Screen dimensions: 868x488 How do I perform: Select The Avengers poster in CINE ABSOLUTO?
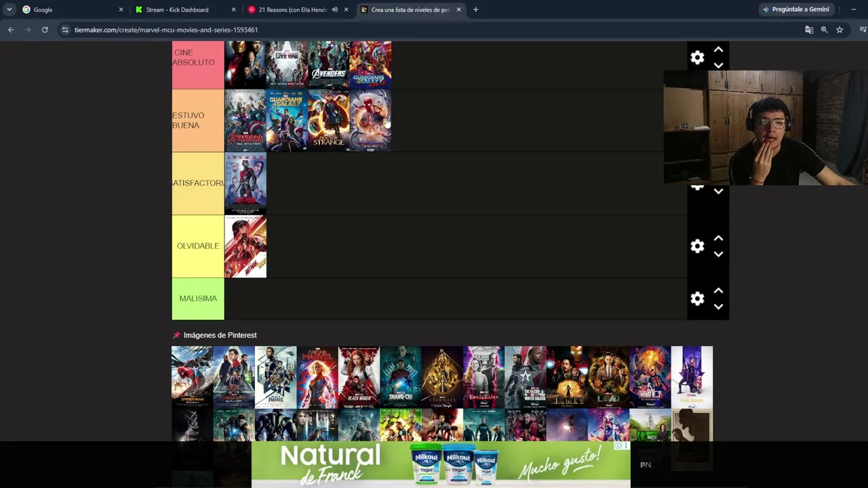[329, 65]
